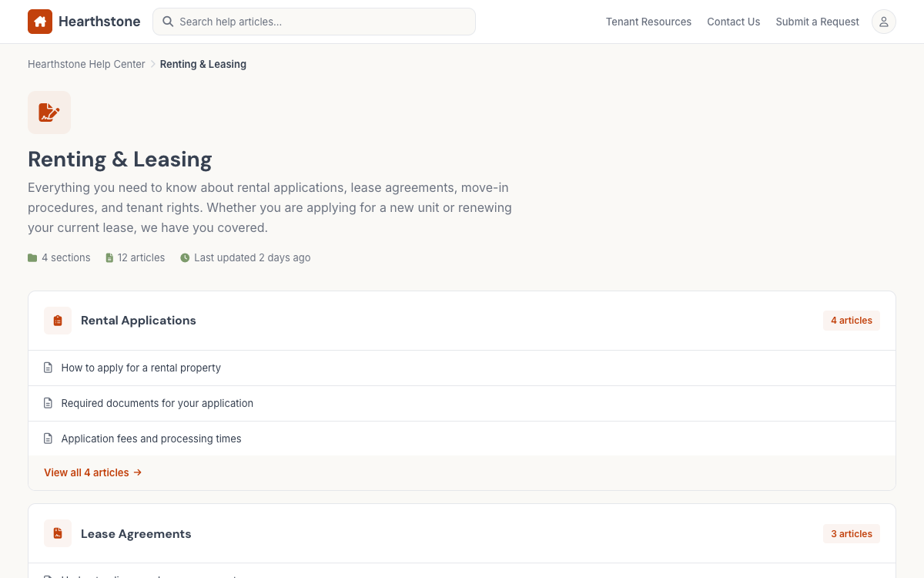This screenshot has width=924, height=578.
Task: Open 'How to apply for a rental property'
Action: 141,368
